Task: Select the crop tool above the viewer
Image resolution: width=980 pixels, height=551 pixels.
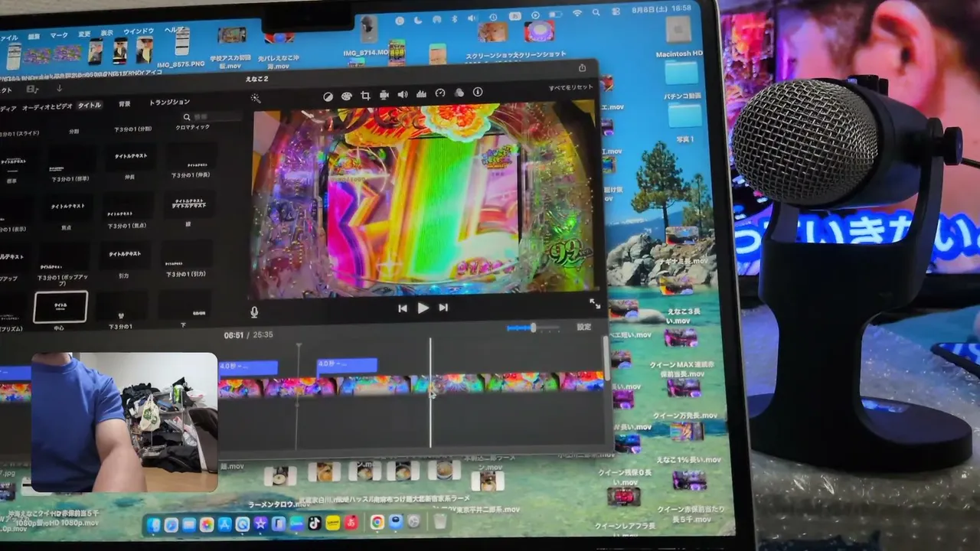Action: pos(365,96)
